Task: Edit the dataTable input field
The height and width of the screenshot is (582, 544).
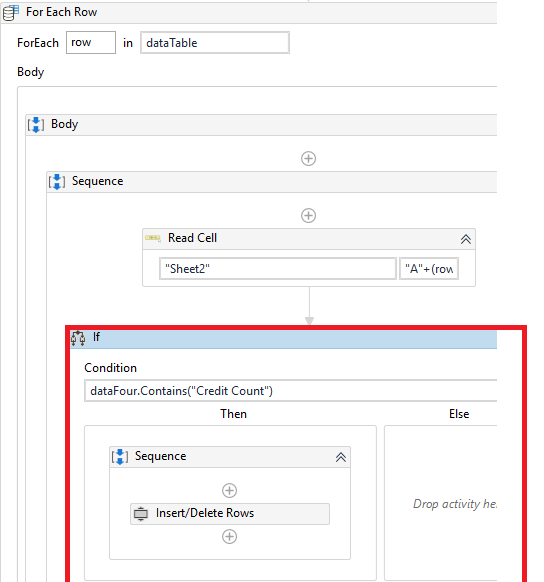Action: click(x=215, y=43)
